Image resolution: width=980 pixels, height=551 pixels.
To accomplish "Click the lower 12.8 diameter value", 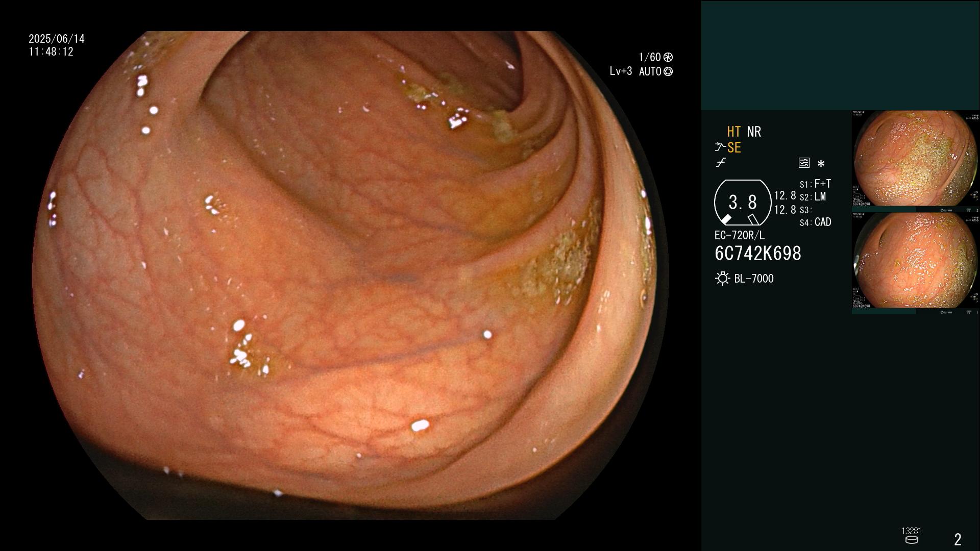I will pyautogui.click(x=785, y=210).
